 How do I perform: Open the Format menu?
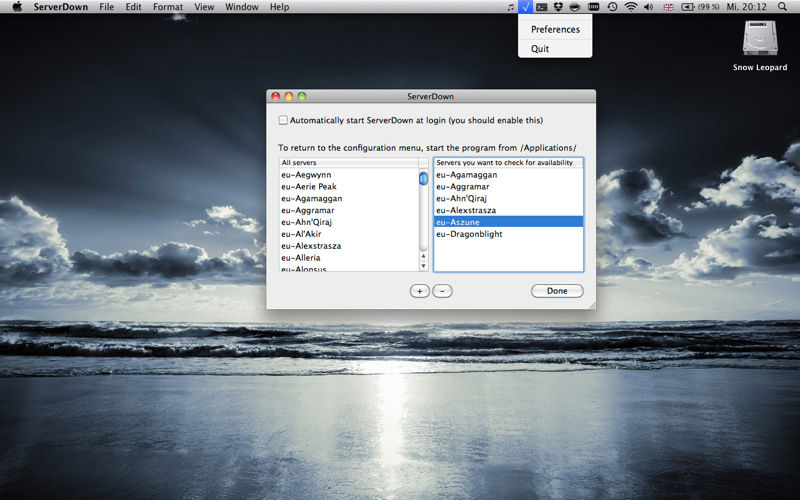click(168, 7)
